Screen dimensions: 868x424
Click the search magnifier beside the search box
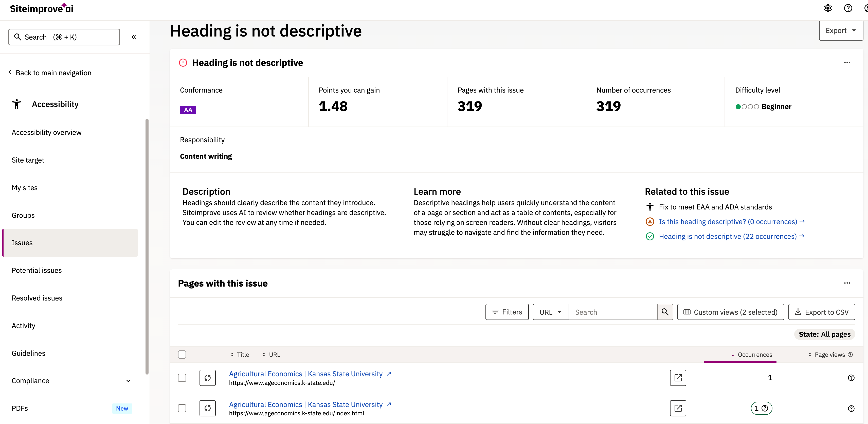pos(665,312)
